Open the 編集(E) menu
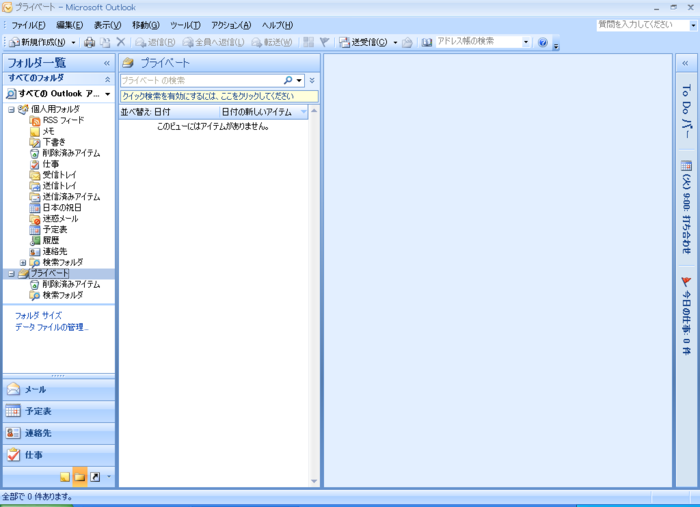This screenshot has height=507, width=700. coord(70,25)
